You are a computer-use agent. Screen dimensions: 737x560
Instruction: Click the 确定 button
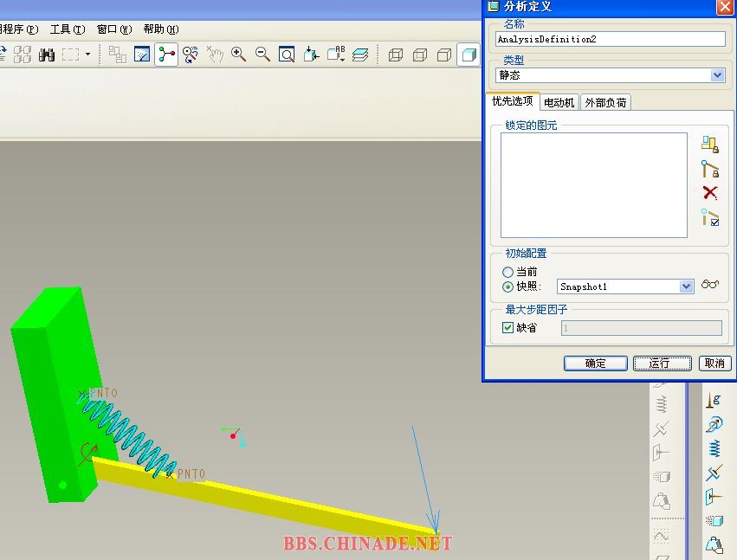pyautogui.click(x=595, y=364)
